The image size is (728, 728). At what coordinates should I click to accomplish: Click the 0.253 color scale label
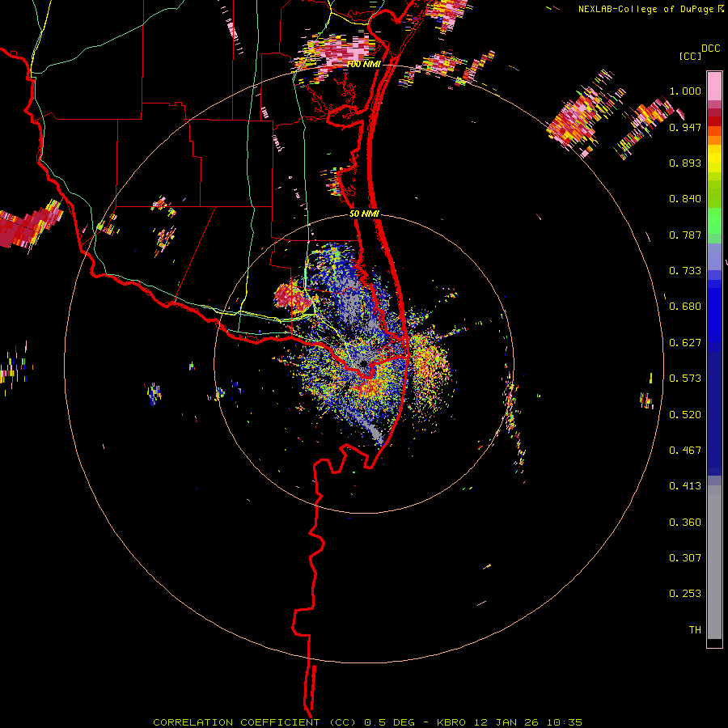point(685,594)
